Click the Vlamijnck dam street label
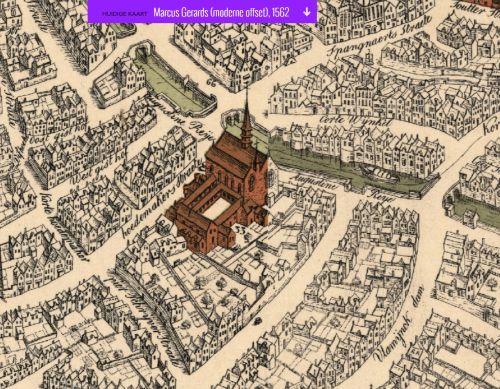Image resolution: width=500 pixels, height=389 pixels. coord(400,325)
